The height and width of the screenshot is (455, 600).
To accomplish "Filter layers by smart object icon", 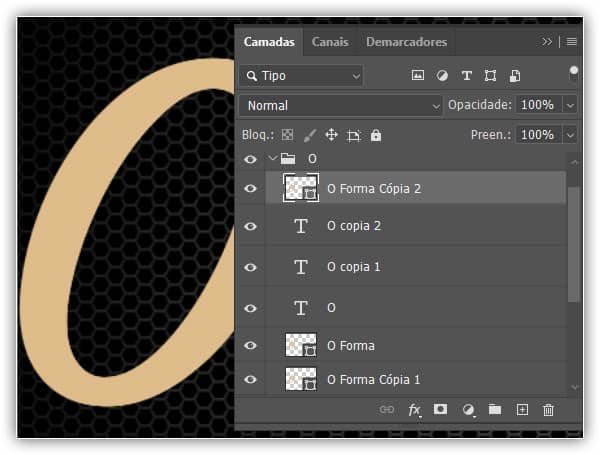I will click(x=515, y=76).
